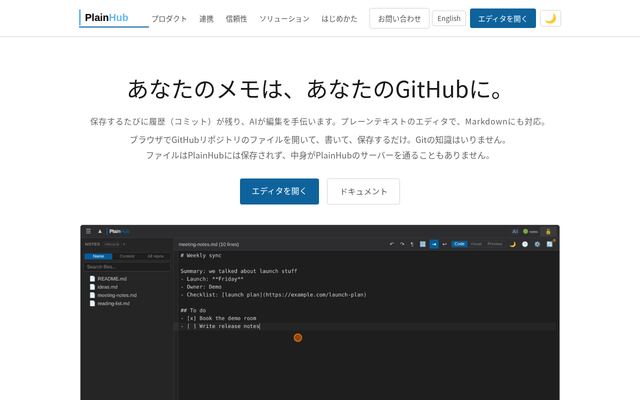Click the grid icon in the editor toolbar
The width and height of the screenshot is (640, 400).
[423, 244]
